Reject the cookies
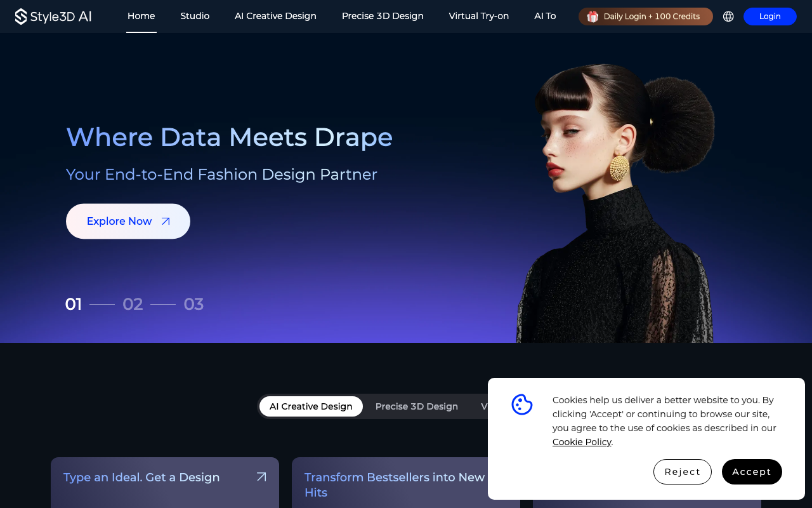812x508 pixels. tap(682, 472)
